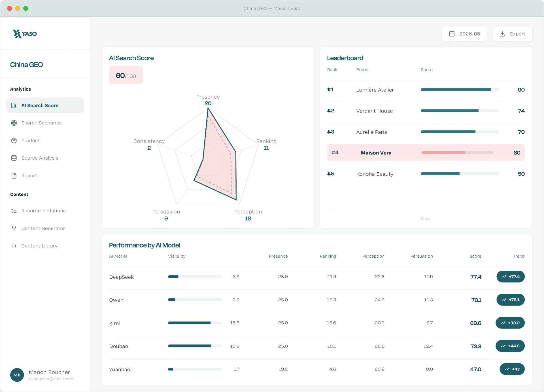Click the Recommendations checklist icon
The image size is (544, 392).
click(14, 211)
